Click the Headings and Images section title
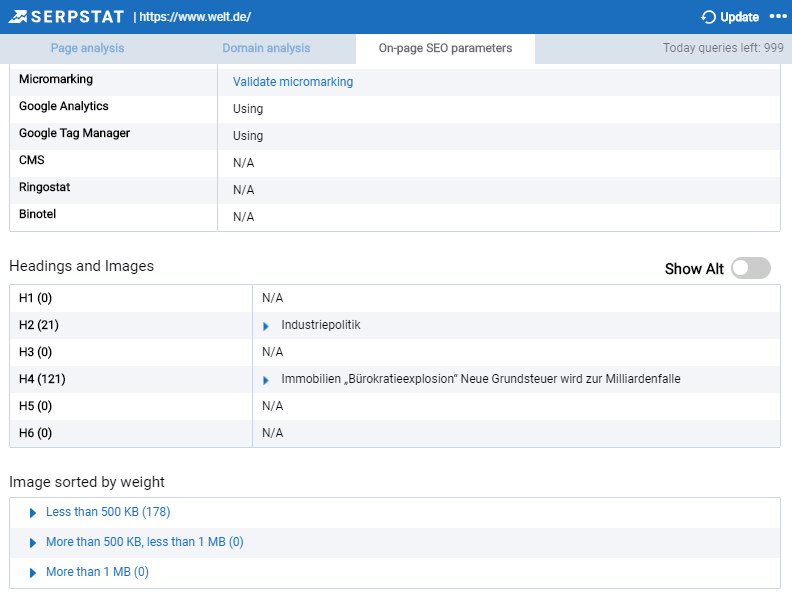Viewport: 792px width, 594px height. pyautogui.click(x=81, y=266)
